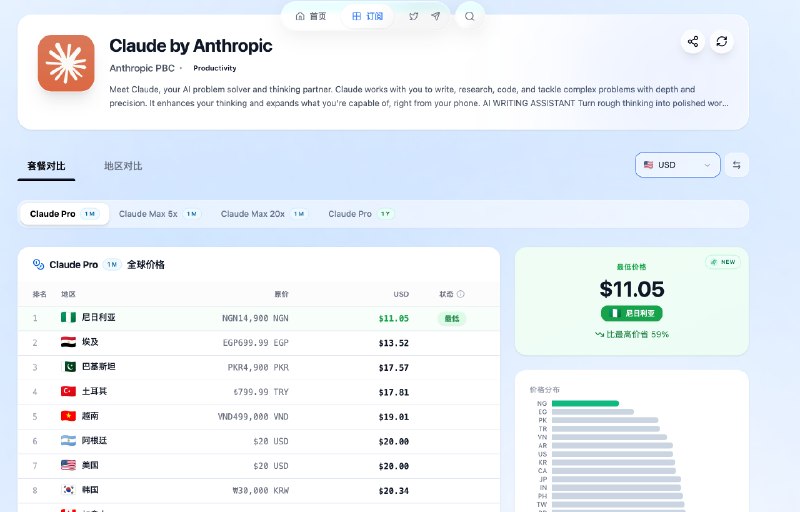Image resolution: width=800 pixels, height=512 pixels.
Task: Click the 最低 status badge in row 1
Action: tap(452, 319)
